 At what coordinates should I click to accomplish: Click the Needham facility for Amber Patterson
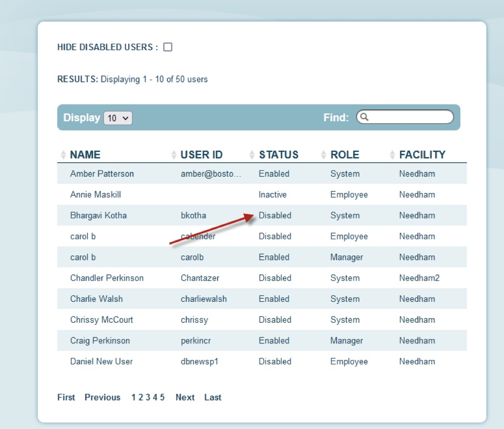417,174
